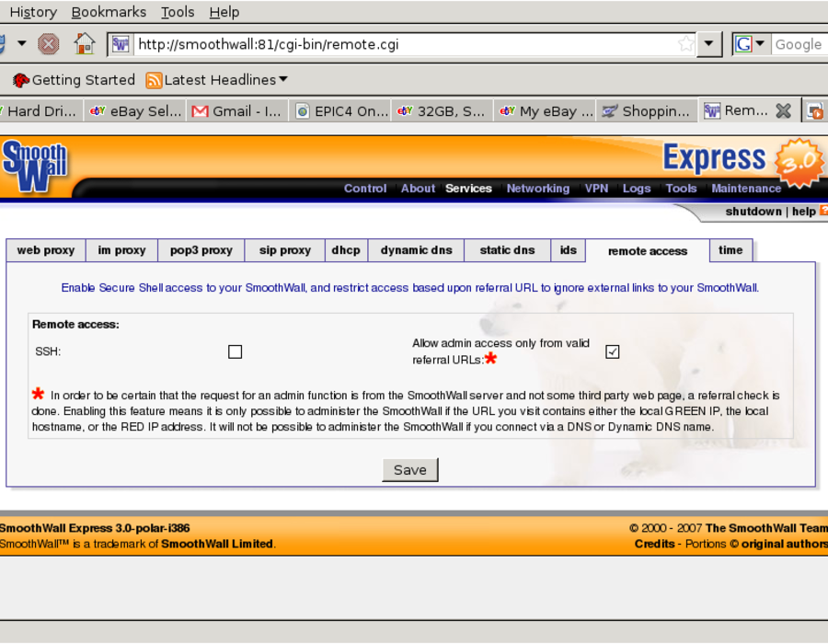The width and height of the screenshot is (828, 644).
Task: Click the shutdown link
Action: coord(753,212)
